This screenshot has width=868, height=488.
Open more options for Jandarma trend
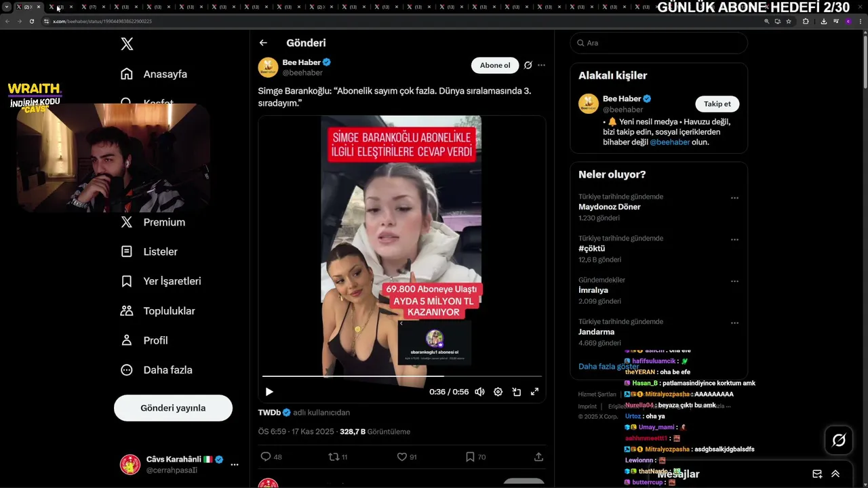(734, 323)
